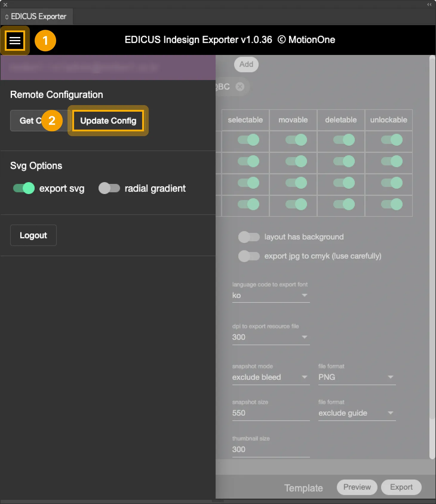Image resolution: width=436 pixels, height=504 pixels.
Task: Click the Add button
Action: [246, 64]
